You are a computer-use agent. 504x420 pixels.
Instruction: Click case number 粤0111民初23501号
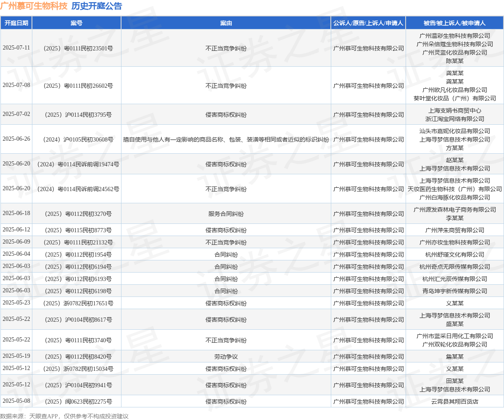point(78,48)
